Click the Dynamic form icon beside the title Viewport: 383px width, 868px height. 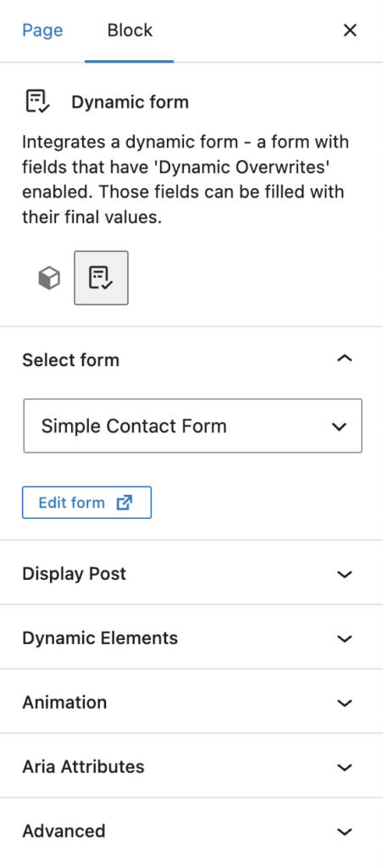coord(38,102)
